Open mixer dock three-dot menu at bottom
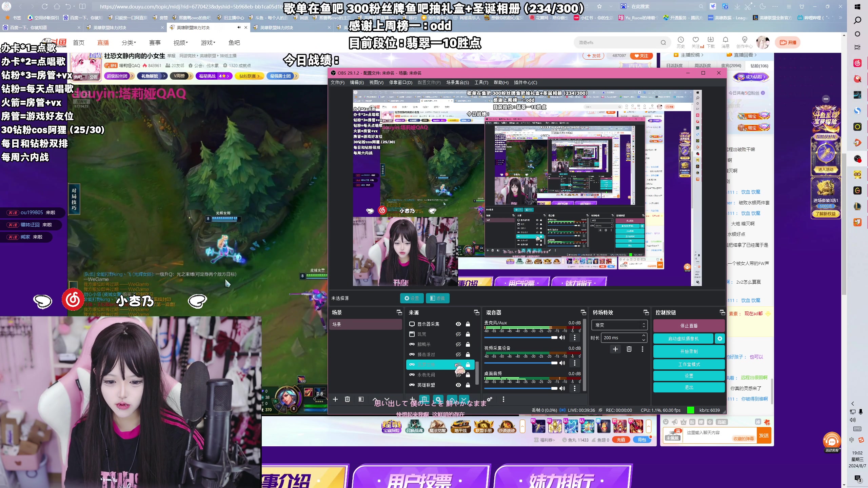Viewport: 868px width, 488px height. (504, 399)
